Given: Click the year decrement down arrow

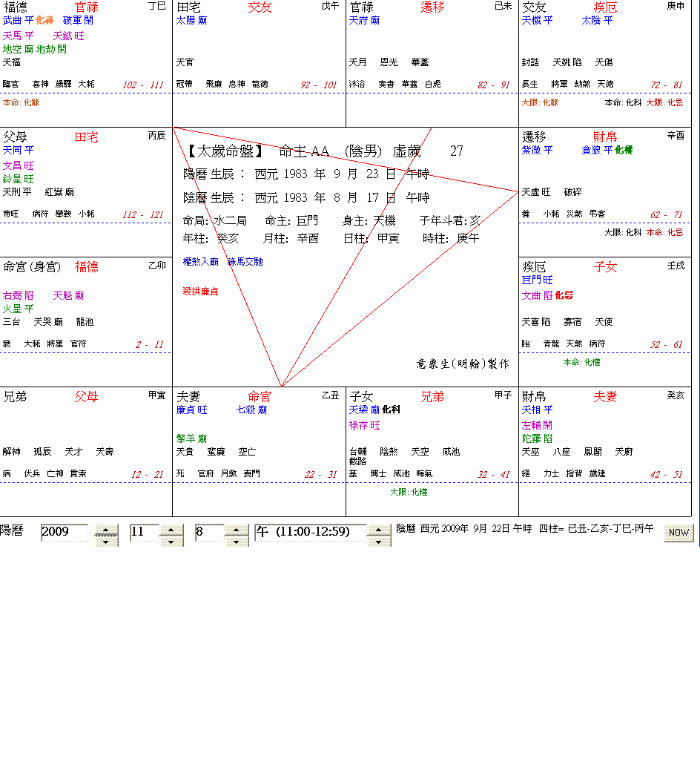Looking at the screenshot, I should coord(107,541).
